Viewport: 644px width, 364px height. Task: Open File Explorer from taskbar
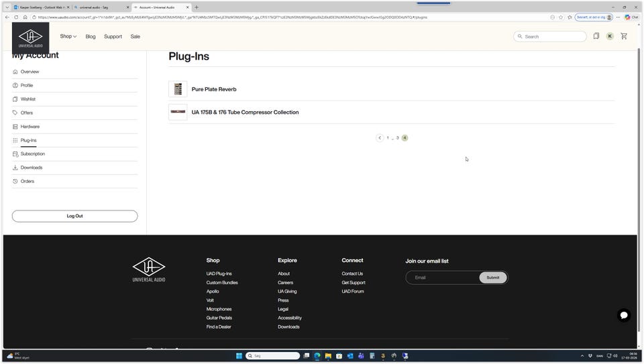328,356
